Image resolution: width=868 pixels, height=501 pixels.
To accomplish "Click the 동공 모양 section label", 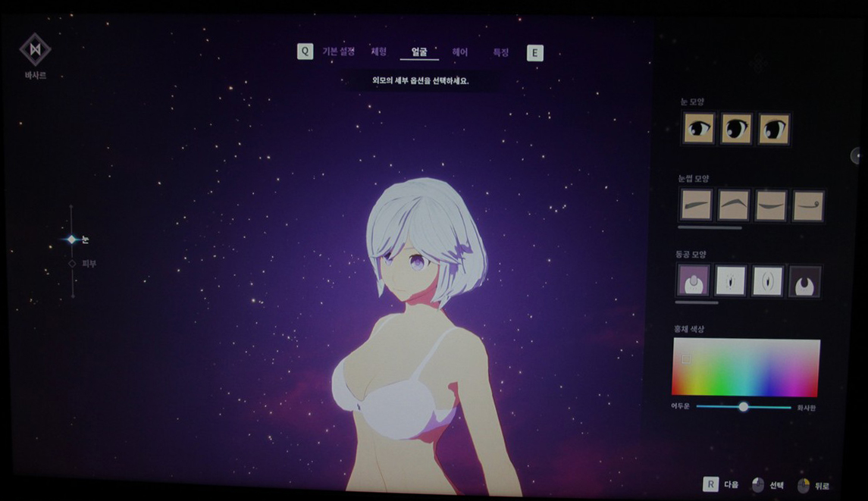I will (691, 254).
